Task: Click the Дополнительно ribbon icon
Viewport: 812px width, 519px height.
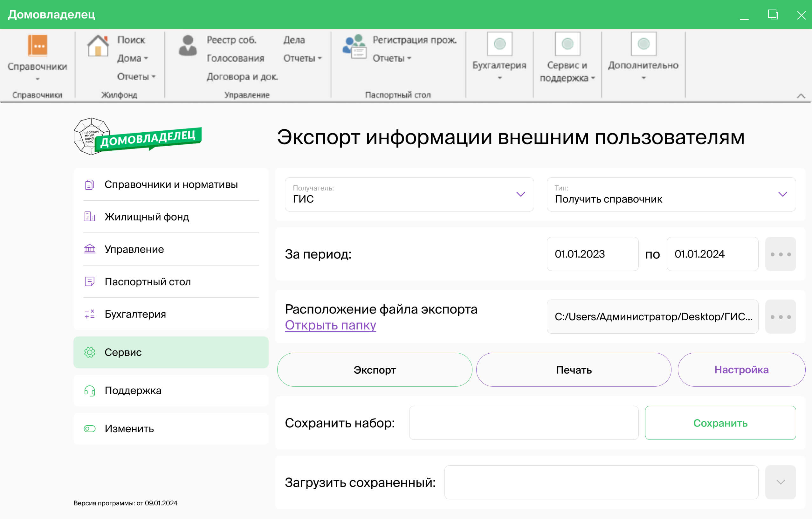Action: point(643,44)
